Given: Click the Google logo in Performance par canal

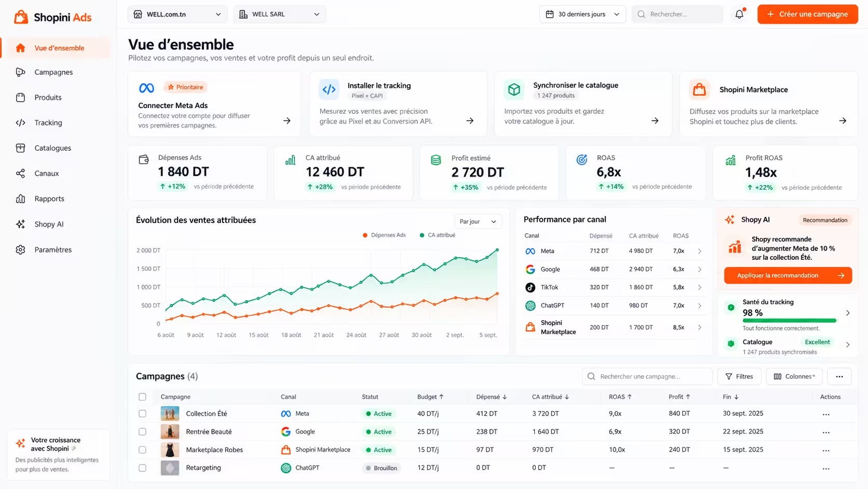Looking at the screenshot, I should [x=530, y=269].
